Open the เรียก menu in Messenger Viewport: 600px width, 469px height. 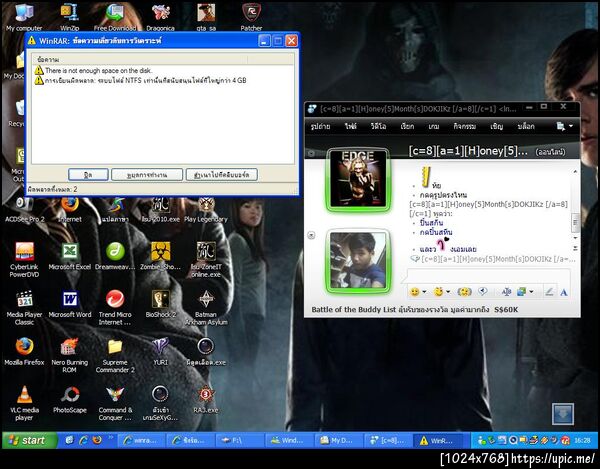point(407,126)
